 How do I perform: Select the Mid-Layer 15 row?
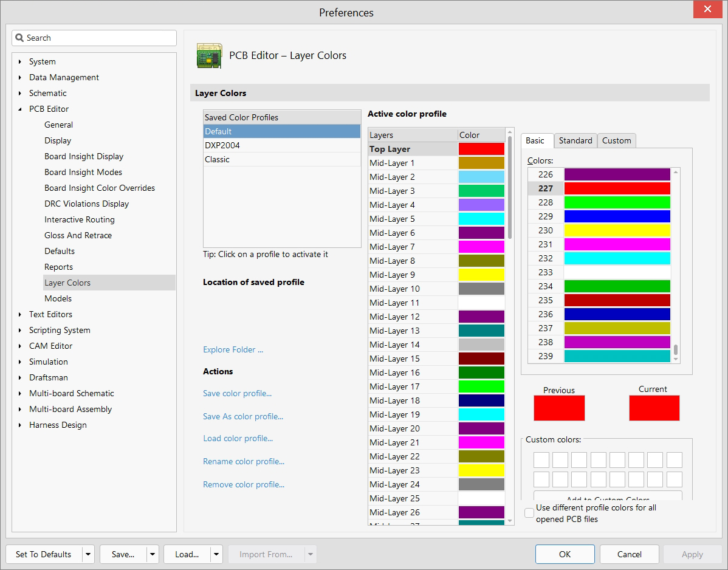[x=436, y=359]
